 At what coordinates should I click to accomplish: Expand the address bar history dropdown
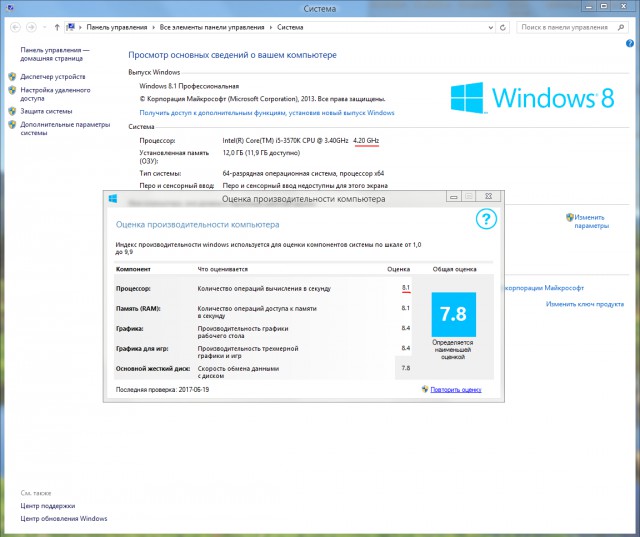point(491,27)
